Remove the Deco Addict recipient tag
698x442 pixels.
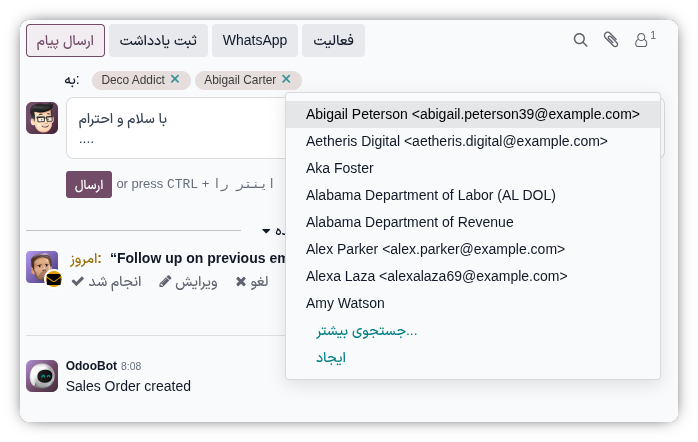175,79
